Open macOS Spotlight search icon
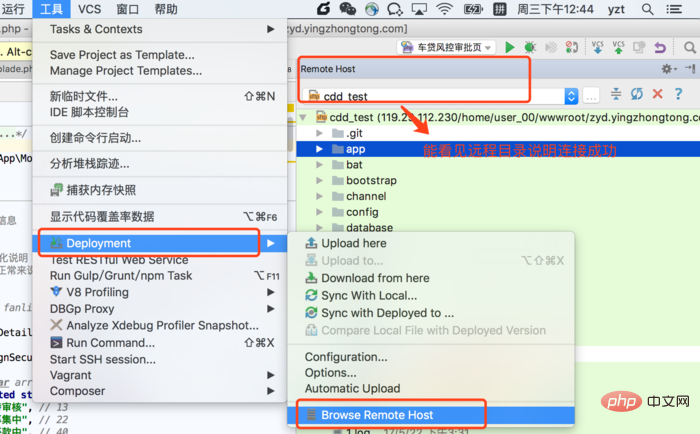Image resolution: width=700 pixels, height=434 pixels. coord(647,9)
